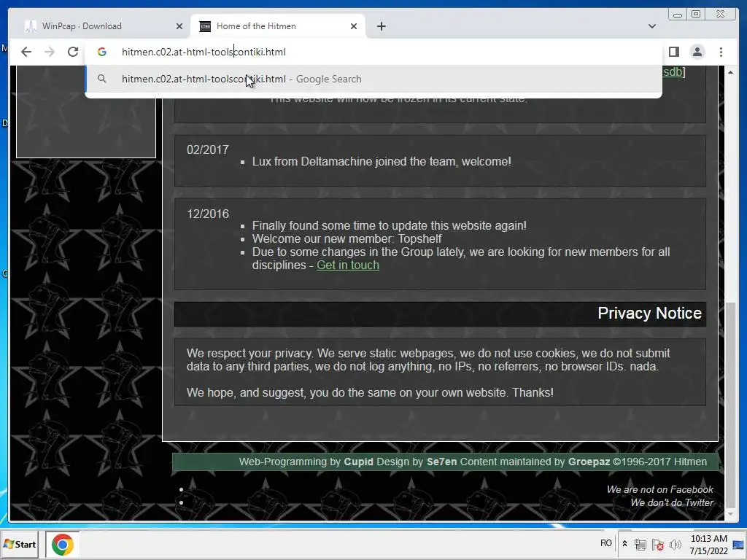Screen dimensions: 747x560
Task: Click the 12/2016 news date
Action: [x=208, y=214]
